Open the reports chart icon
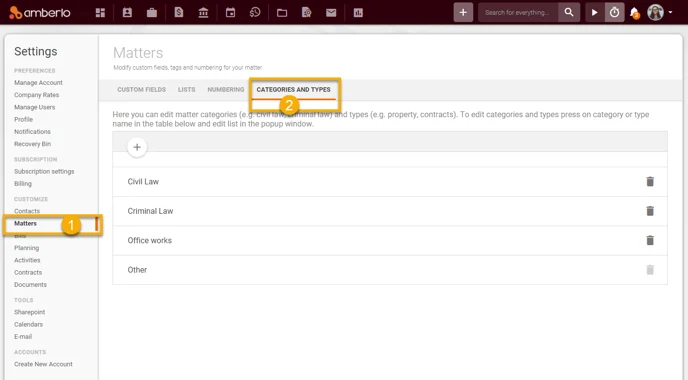Image resolution: width=688 pixels, height=380 pixels. pyautogui.click(x=358, y=13)
